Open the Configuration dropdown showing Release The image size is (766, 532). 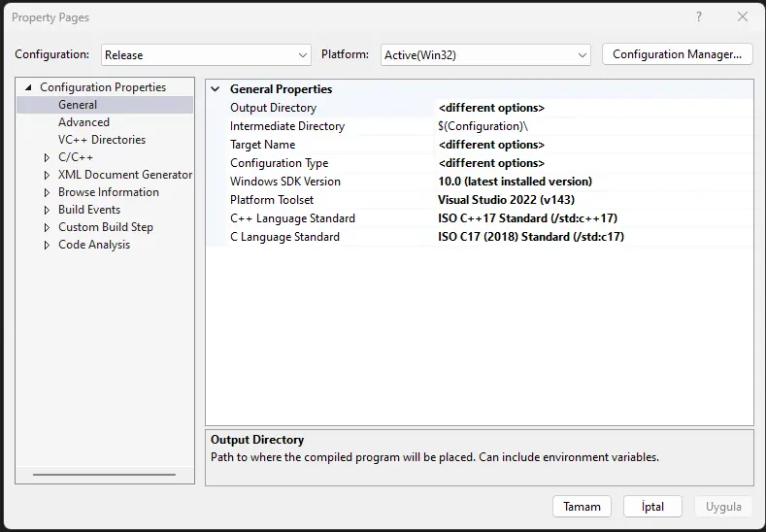tap(206, 55)
